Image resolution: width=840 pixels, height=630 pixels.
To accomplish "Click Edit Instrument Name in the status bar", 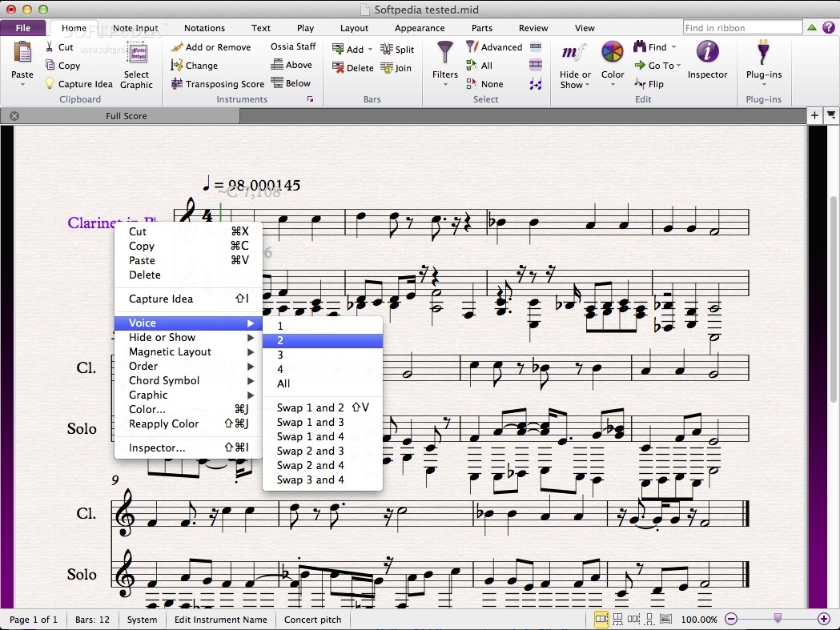I will pos(220,619).
